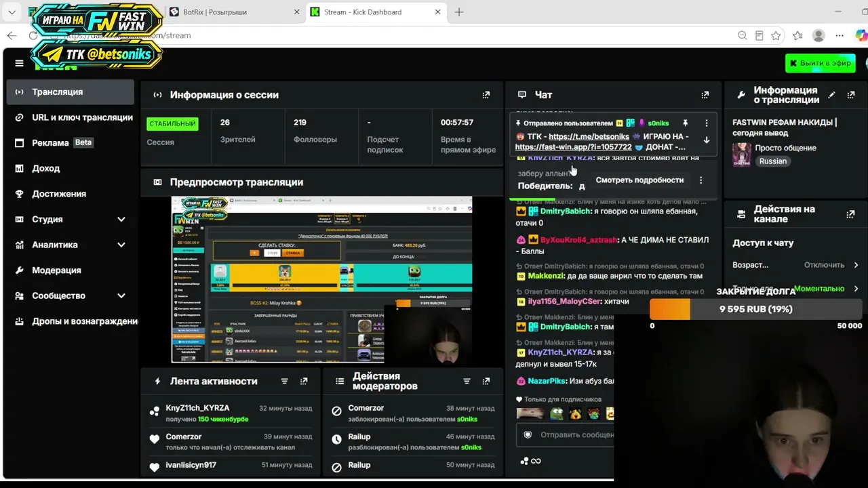Screen dimensions: 868x488
Task: Click the ЗАКРЫТИЕ ДОЛГА progress bar
Action: (x=756, y=309)
